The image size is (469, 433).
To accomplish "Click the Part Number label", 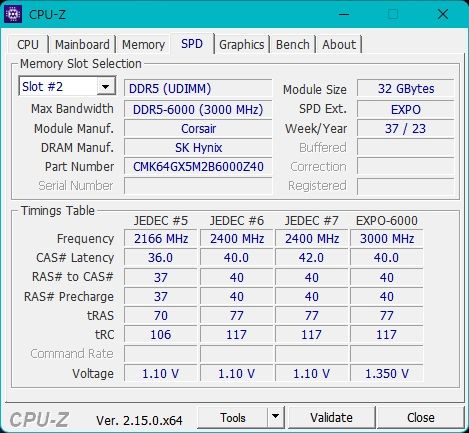I will click(79, 167).
